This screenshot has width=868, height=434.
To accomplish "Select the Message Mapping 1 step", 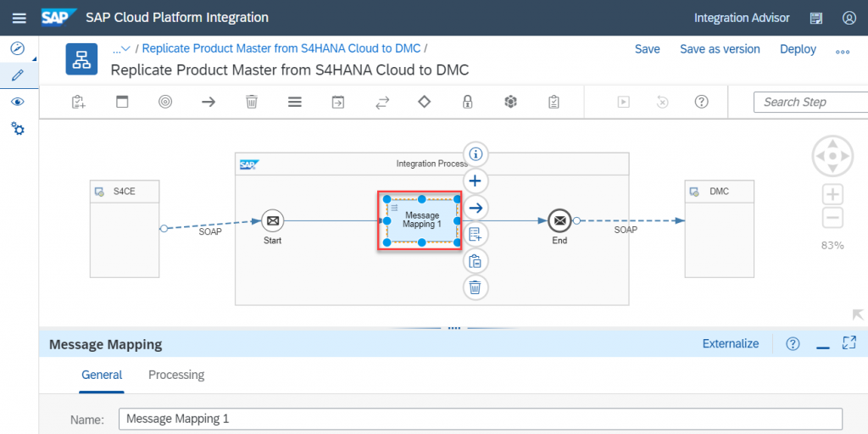I will pyautogui.click(x=422, y=220).
